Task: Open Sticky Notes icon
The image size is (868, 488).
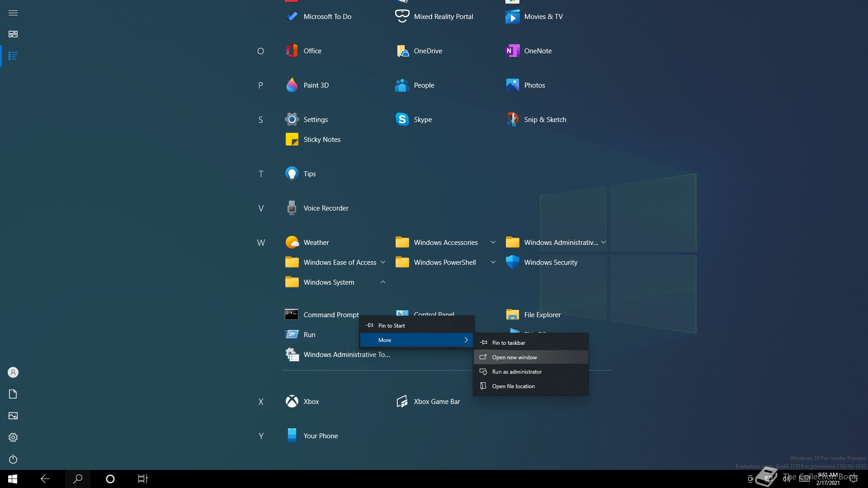Action: pos(292,140)
